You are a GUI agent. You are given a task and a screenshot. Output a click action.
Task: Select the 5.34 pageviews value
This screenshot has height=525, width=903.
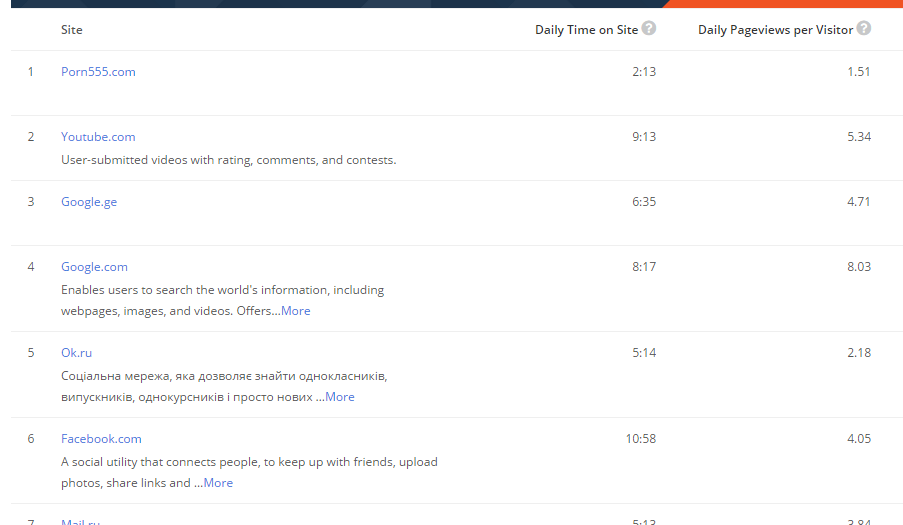click(859, 137)
